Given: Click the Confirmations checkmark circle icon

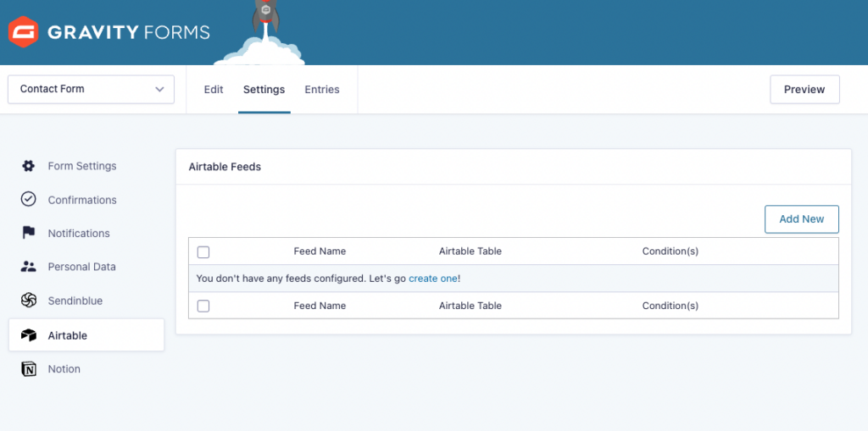Looking at the screenshot, I should point(29,200).
